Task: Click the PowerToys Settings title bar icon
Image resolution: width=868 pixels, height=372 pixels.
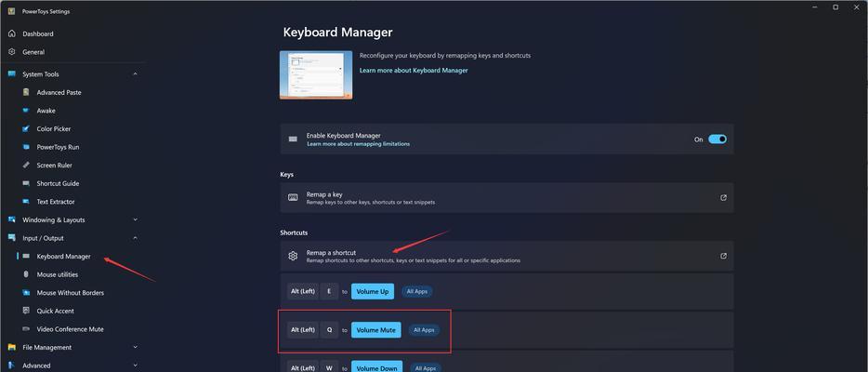Action: coord(12,11)
